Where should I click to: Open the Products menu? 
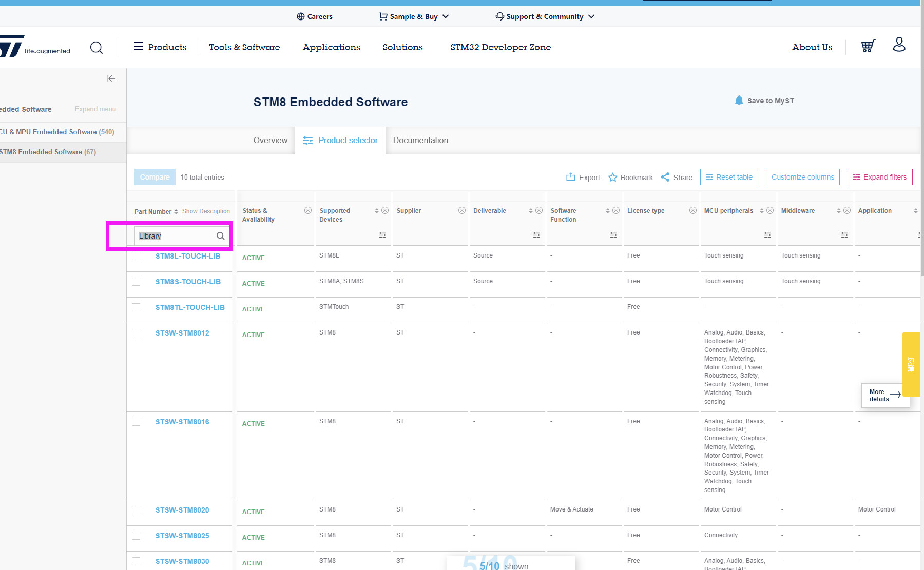[x=160, y=47]
